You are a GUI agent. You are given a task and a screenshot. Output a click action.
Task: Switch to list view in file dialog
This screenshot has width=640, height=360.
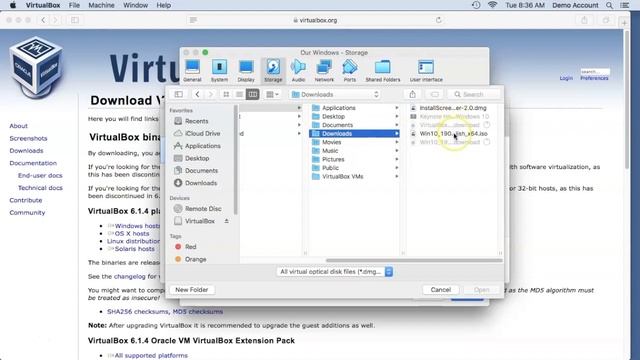click(x=239, y=94)
